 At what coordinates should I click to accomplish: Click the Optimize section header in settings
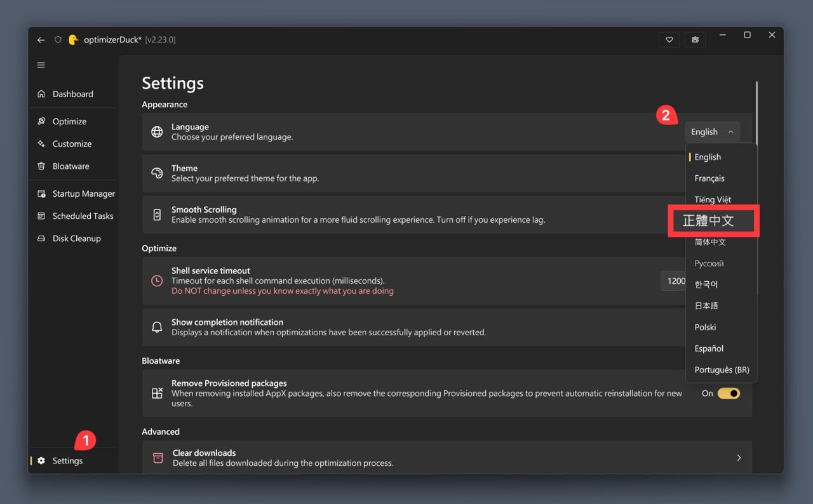click(x=159, y=248)
